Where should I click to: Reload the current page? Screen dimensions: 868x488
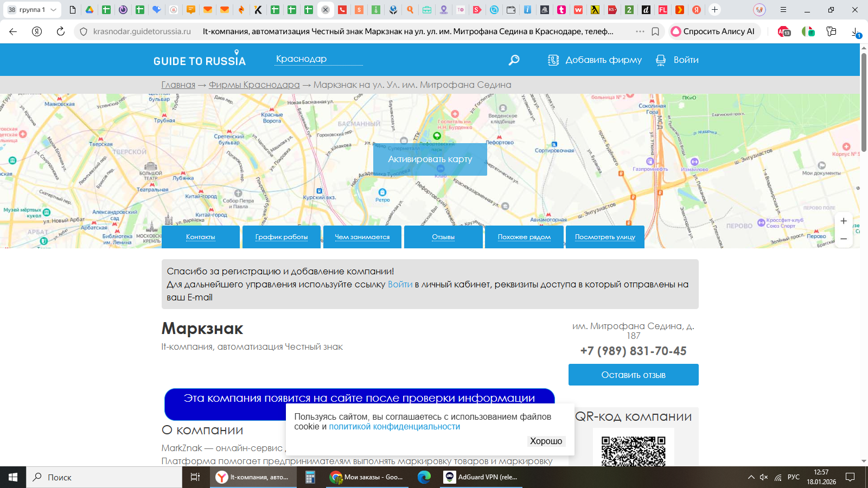coord(61,31)
